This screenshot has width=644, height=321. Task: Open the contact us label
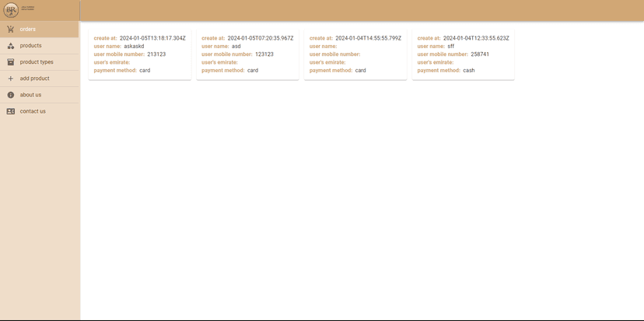pos(33,111)
